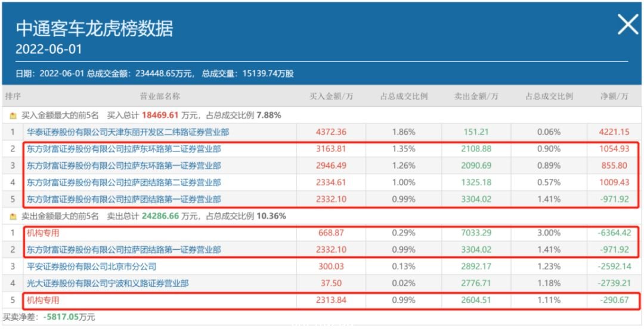Open 拉萨团结路第一证券营业部 link in sell top-5 section
Screen dimensions: 644x329
pyautogui.click(x=123, y=250)
